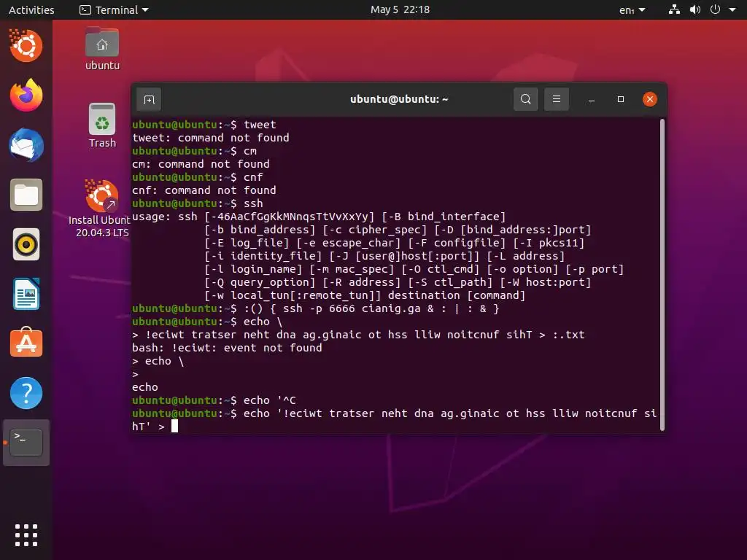Open the ubuntu home folder on desktop
Image resolution: width=747 pixels, height=560 pixels.
coord(102,49)
